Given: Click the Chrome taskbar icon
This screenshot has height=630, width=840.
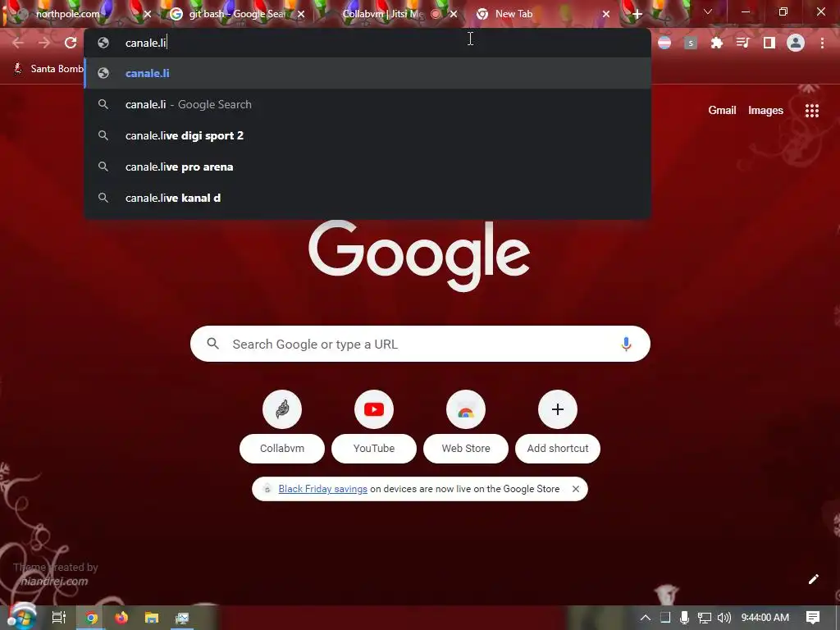Looking at the screenshot, I should [x=91, y=618].
